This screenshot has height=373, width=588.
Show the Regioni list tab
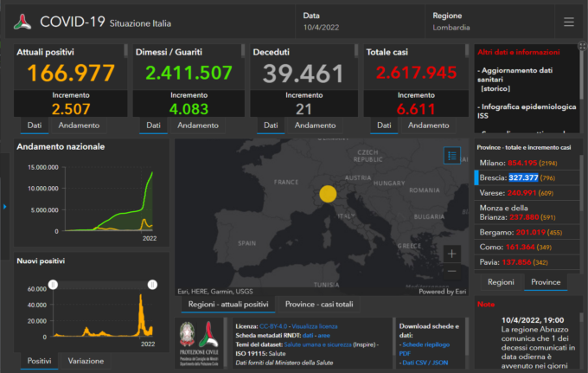(x=501, y=282)
